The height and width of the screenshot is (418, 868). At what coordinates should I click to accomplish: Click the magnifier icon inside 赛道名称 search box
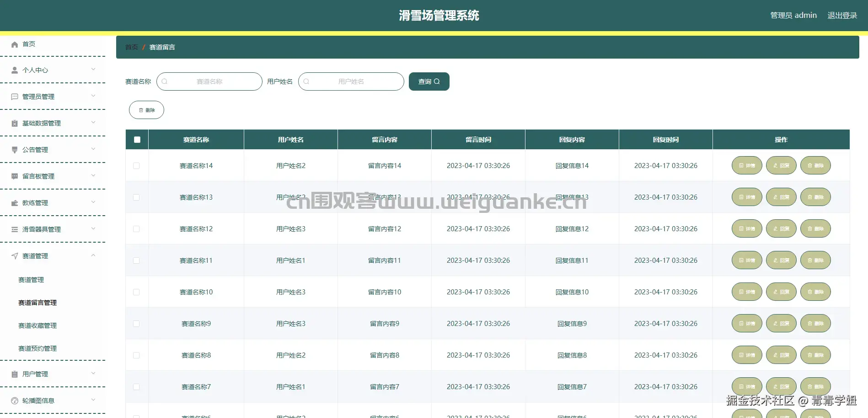[x=165, y=81]
